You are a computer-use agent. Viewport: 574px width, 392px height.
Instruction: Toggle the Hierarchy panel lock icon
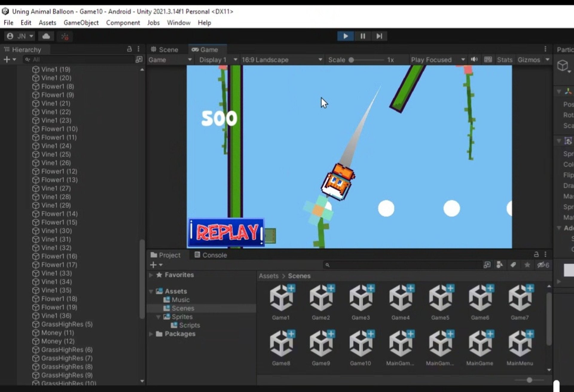click(x=129, y=49)
